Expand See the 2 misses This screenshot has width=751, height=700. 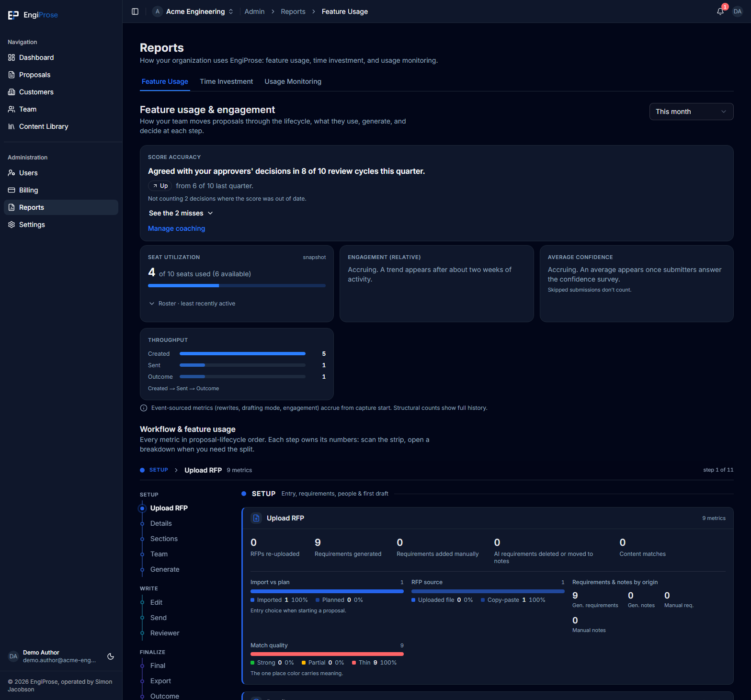click(x=181, y=213)
